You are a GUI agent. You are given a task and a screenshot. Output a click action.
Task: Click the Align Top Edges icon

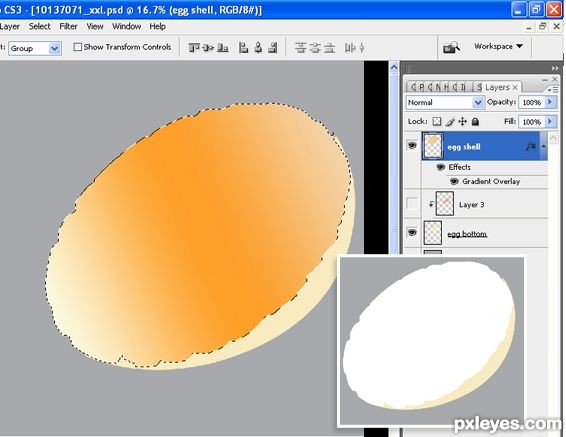[x=194, y=48]
